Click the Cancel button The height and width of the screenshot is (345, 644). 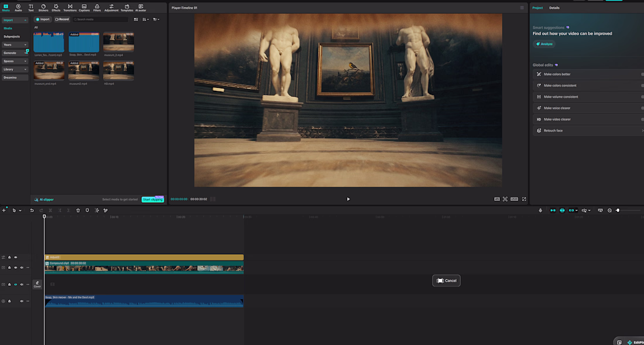[447, 281]
